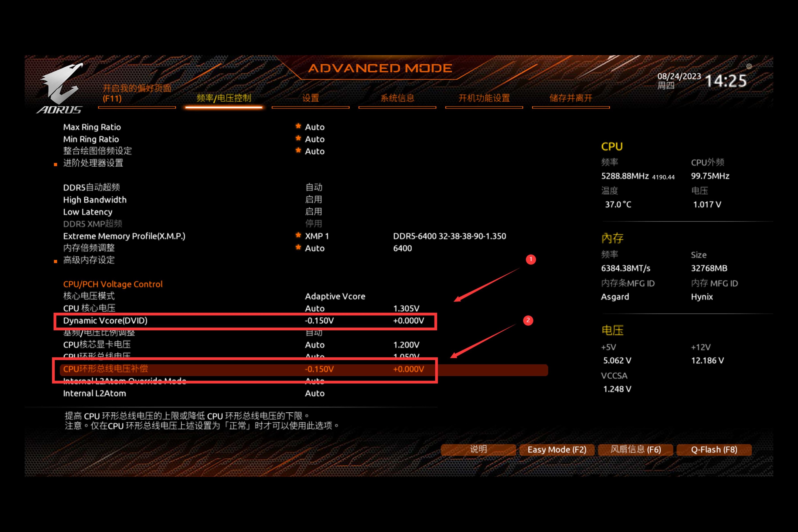The height and width of the screenshot is (532, 798).
Task: Click star icon beside XMP 1 value
Action: click(x=298, y=235)
